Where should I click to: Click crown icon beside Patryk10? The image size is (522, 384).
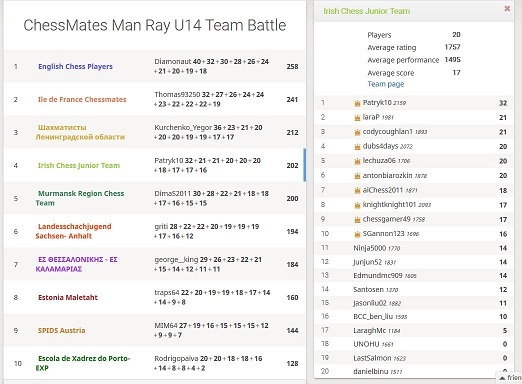[x=357, y=103]
